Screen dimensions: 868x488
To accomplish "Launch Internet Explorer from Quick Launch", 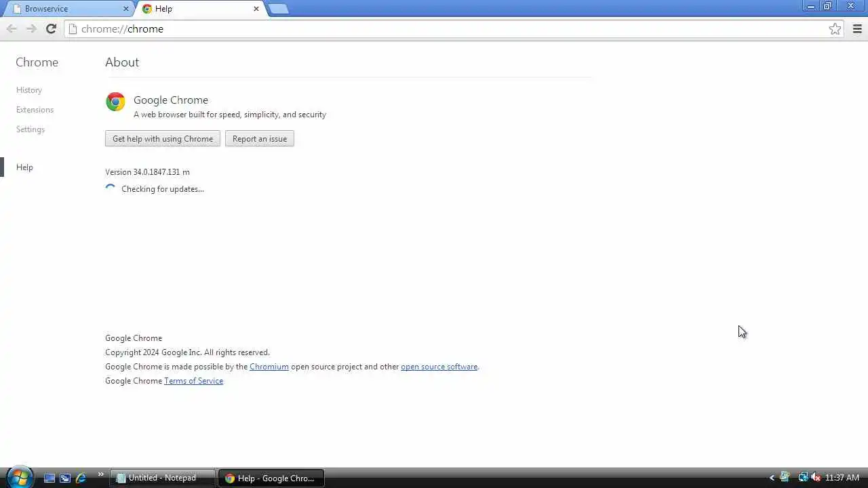I will click(x=81, y=478).
